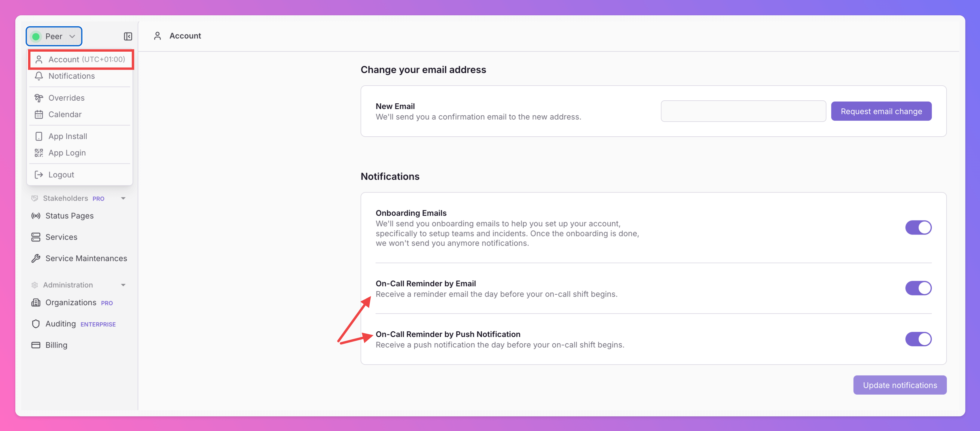Toggle On-Call Reminder by Email switch
The width and height of the screenshot is (980, 431).
coord(918,288)
